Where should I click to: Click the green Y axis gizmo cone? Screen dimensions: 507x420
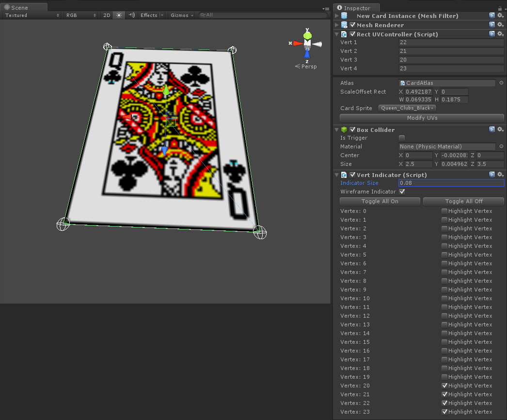[307, 35]
